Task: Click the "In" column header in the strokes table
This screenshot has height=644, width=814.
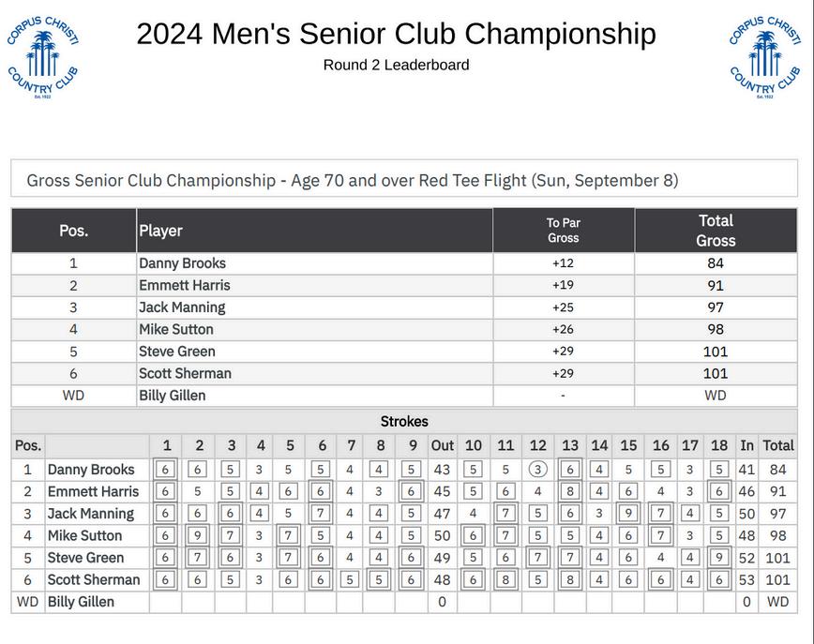Action: click(x=746, y=446)
